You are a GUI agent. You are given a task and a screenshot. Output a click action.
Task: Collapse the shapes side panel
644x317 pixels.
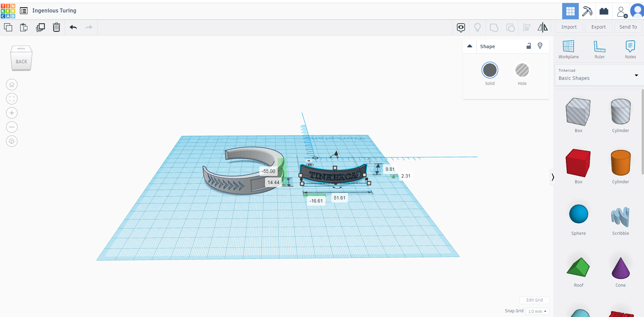[553, 177]
